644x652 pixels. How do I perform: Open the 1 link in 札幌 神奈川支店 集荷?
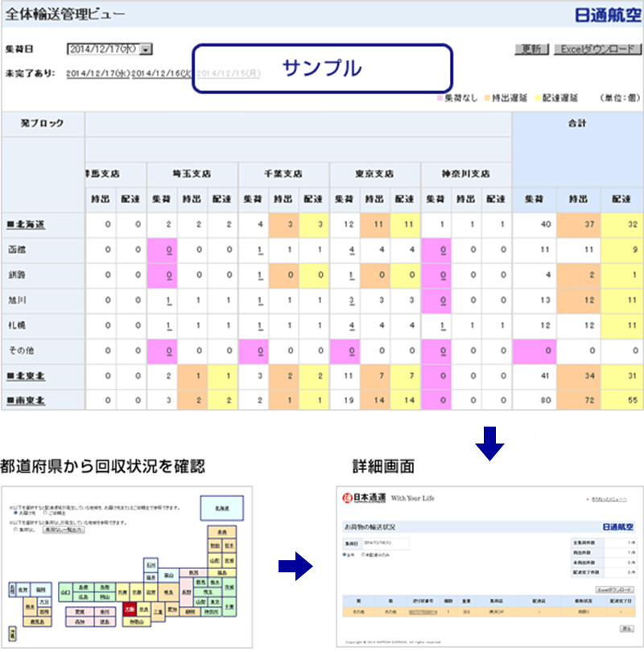(444, 325)
